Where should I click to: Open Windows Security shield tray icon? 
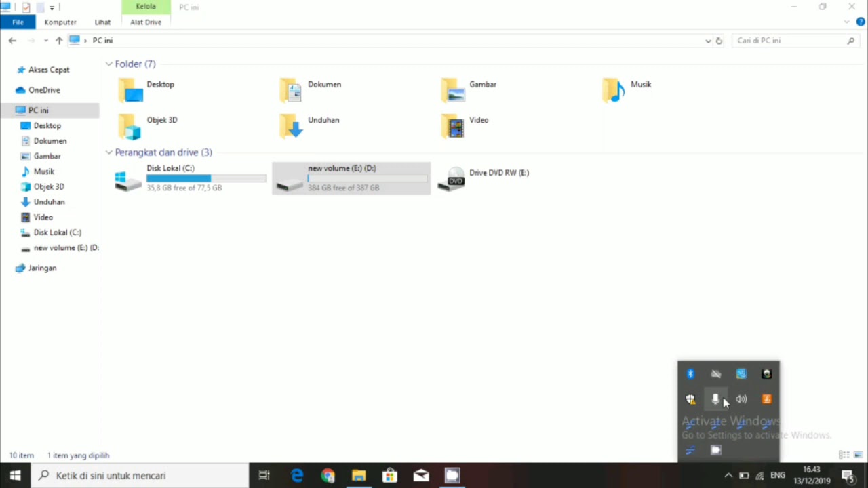click(690, 399)
